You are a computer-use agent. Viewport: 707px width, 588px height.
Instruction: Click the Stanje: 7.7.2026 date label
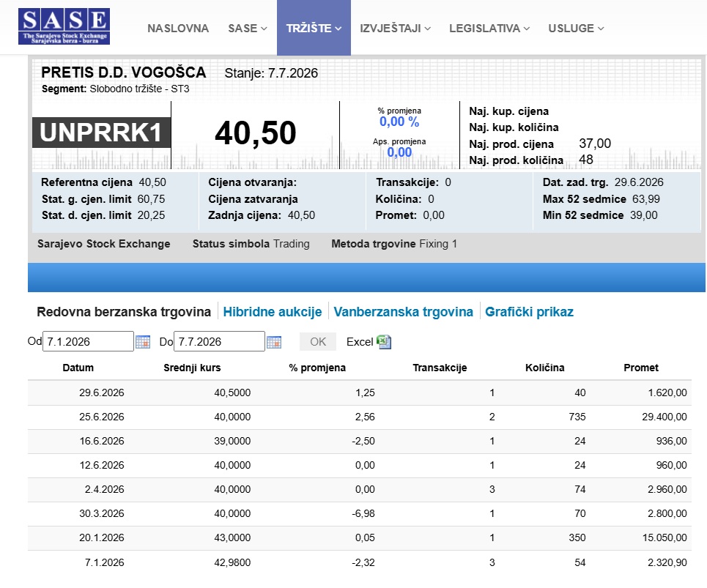click(271, 73)
